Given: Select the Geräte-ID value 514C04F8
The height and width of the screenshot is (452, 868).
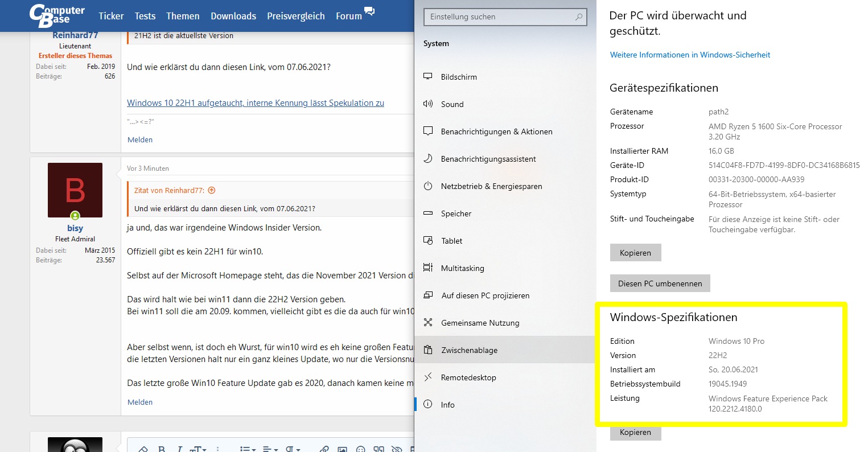Looking at the screenshot, I should 784,165.
